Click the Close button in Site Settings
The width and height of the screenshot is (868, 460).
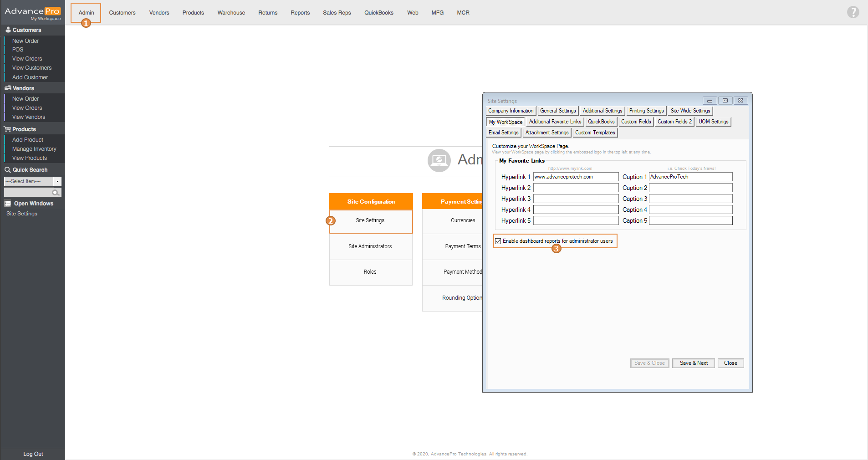[730, 363]
